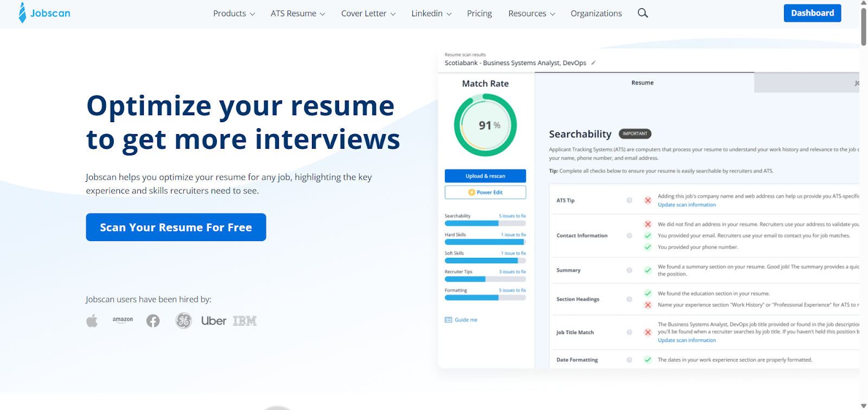
Task: Click the Recruiter Tips progress bar
Action: click(486, 279)
